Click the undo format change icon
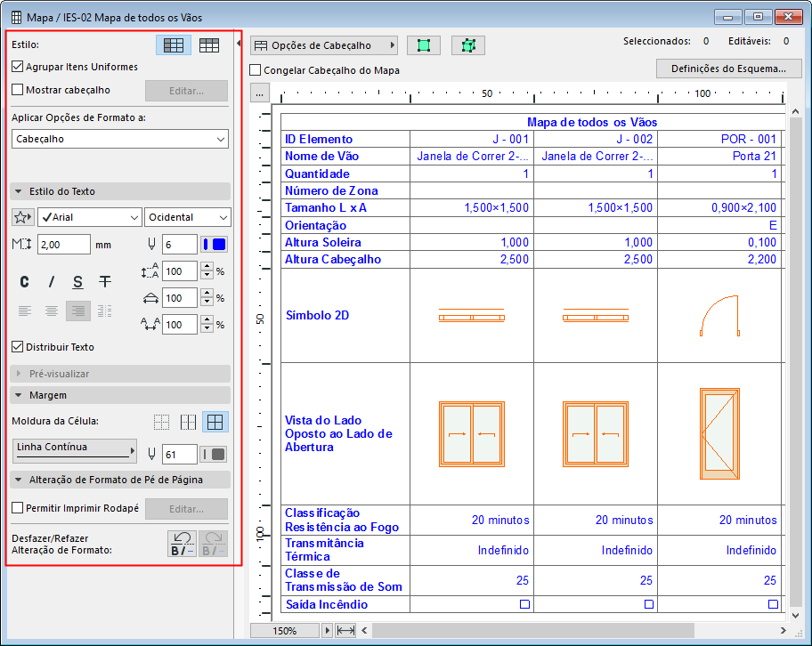The width and height of the screenshot is (812, 646). pos(183,543)
